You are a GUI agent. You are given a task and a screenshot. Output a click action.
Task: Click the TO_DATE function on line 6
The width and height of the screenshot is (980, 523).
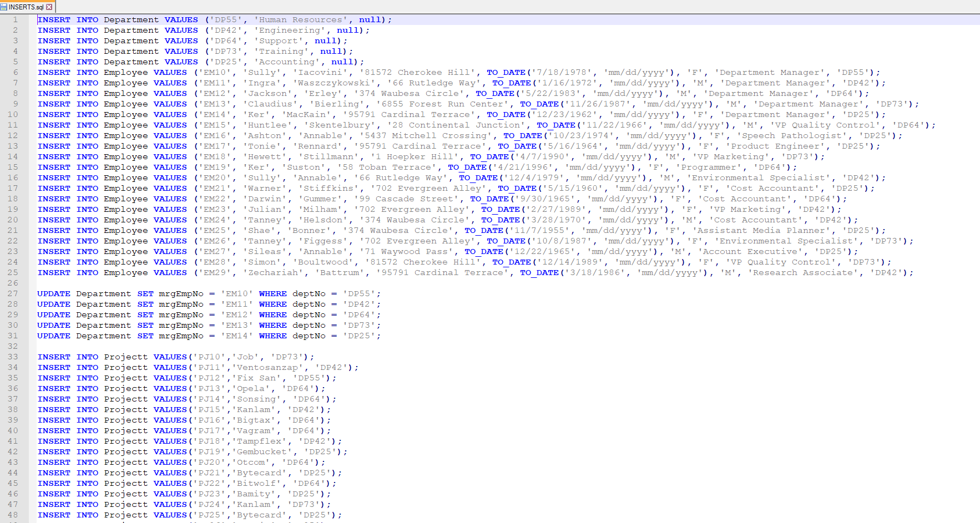[505, 72]
